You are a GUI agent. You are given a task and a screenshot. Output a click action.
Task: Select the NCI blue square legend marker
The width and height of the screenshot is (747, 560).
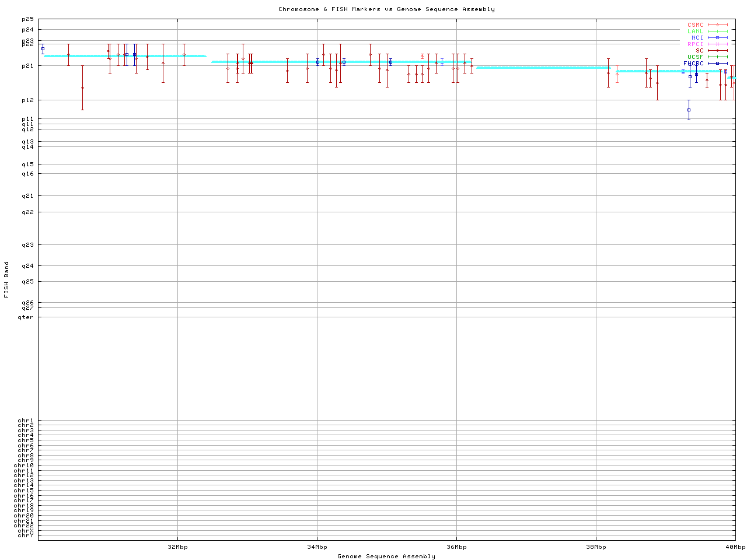click(x=717, y=38)
